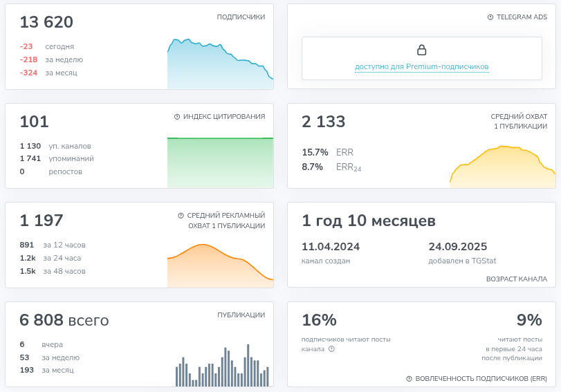Click the green citation index chart

(220, 162)
